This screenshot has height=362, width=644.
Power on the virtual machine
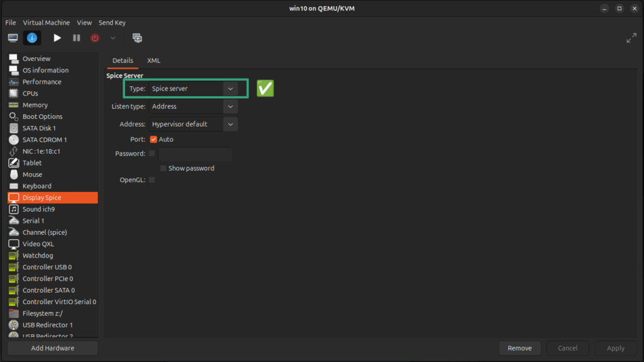click(x=57, y=38)
